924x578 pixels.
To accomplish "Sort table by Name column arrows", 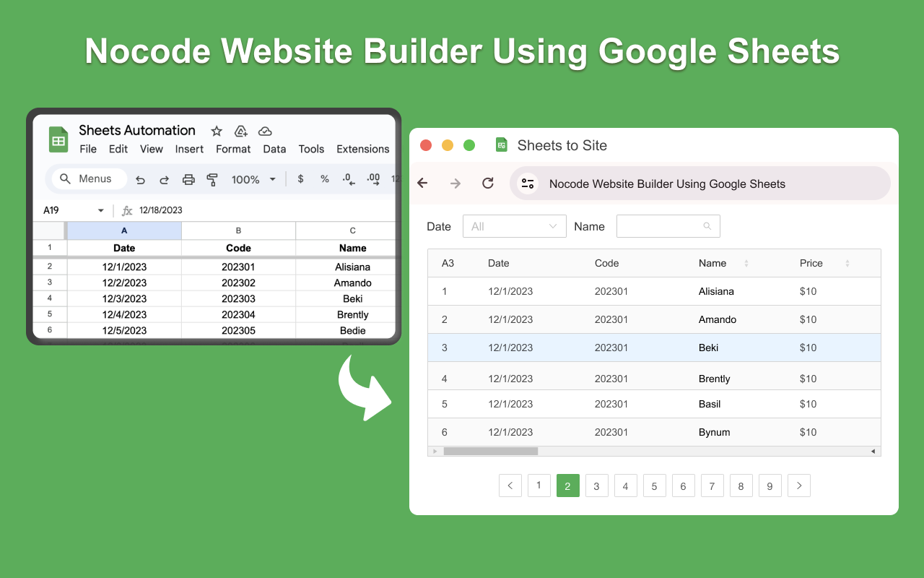I will [746, 264].
